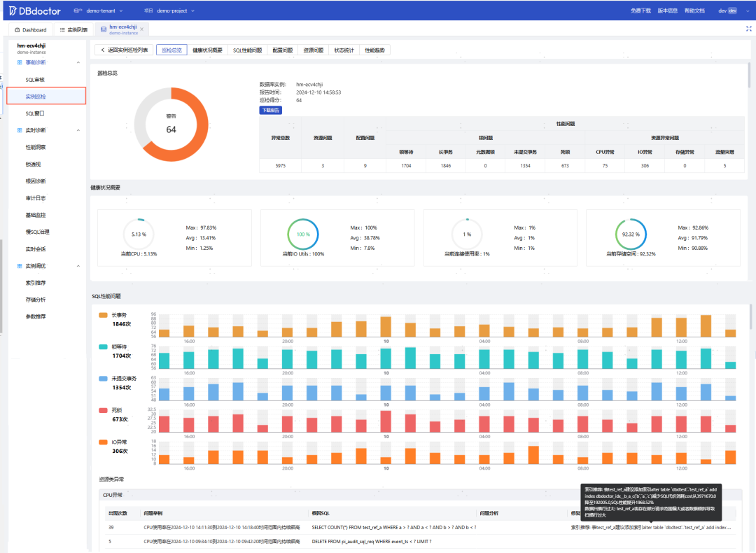Click the fullscreen toggle icon
Image resolution: width=756 pixels, height=553 pixels.
(x=749, y=29)
